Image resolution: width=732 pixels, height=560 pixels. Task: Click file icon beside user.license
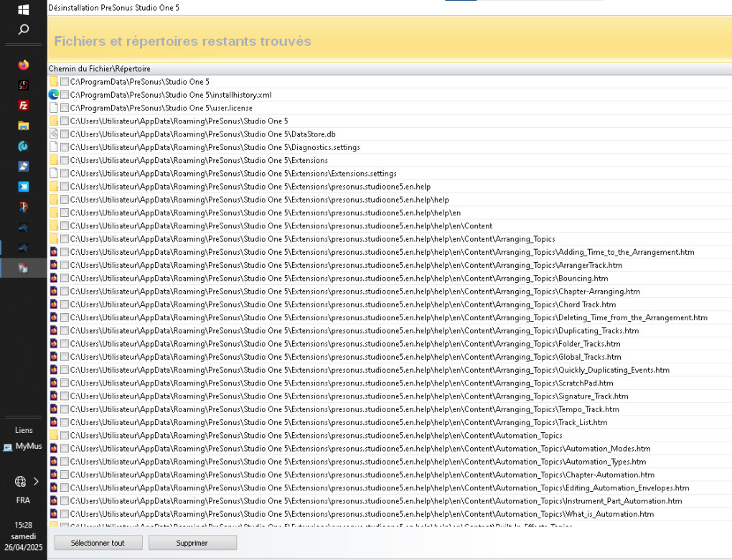[x=54, y=108]
